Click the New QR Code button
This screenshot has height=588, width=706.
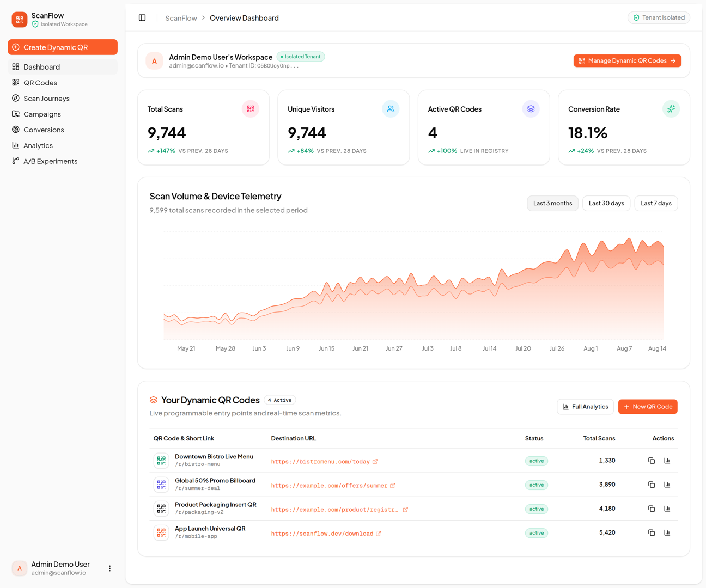coord(648,407)
